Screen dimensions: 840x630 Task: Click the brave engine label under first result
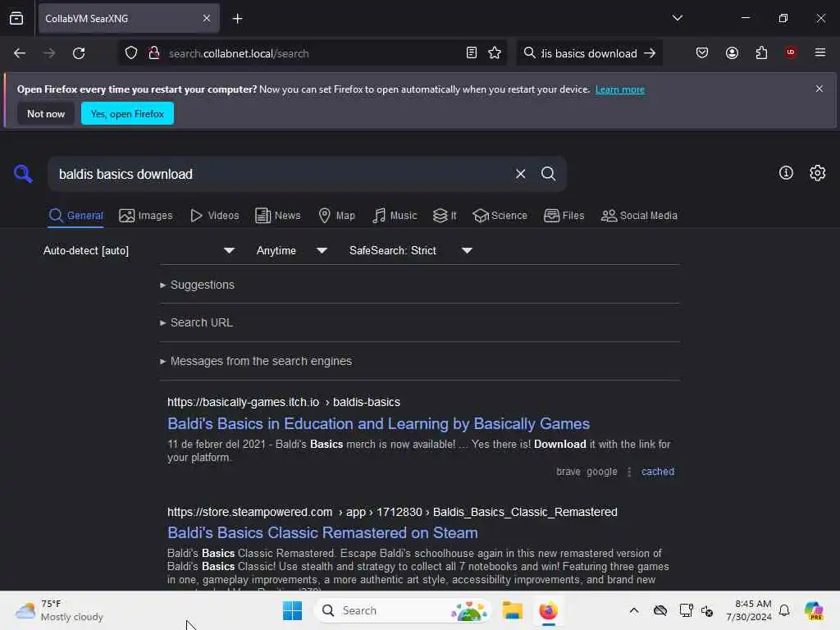568,472
